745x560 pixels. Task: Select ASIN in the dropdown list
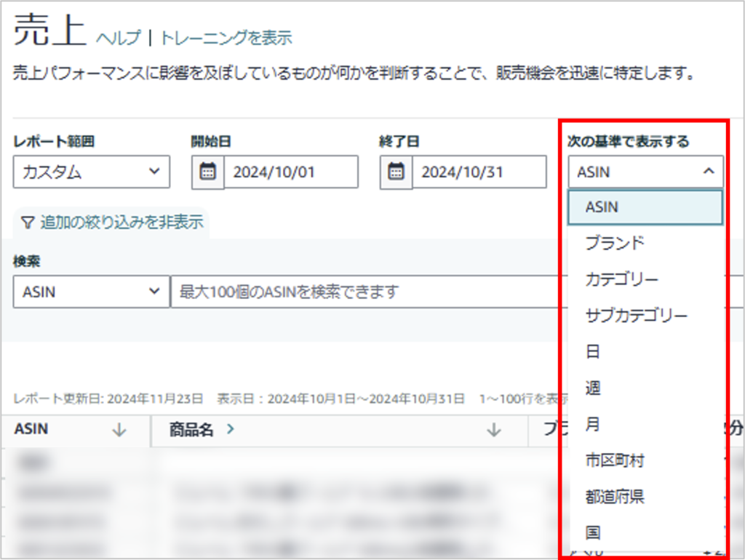click(645, 207)
